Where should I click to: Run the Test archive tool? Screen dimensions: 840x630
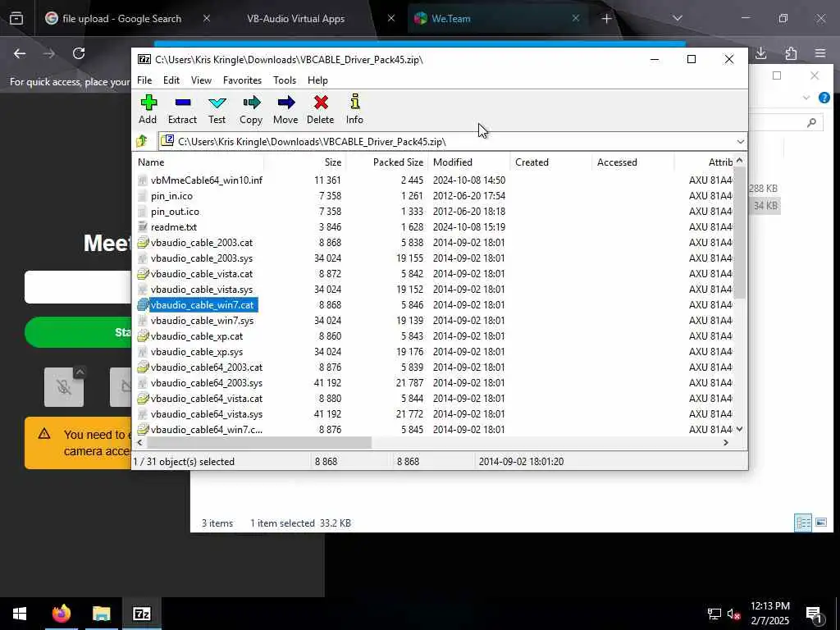(217, 109)
